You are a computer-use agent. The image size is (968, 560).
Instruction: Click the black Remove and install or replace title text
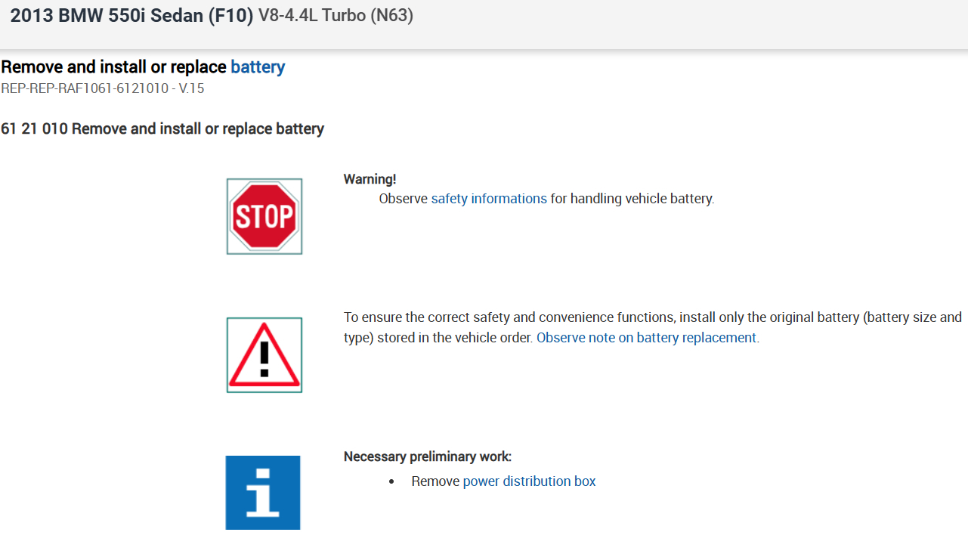(x=113, y=67)
